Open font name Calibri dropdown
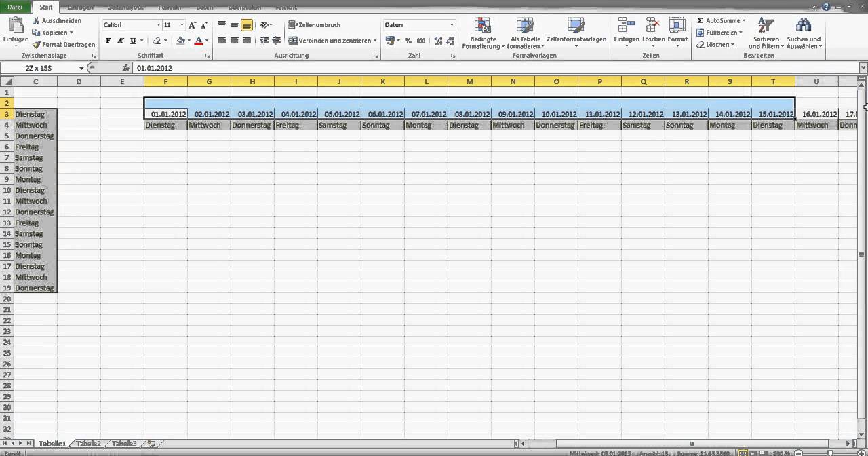868x456 pixels. point(159,25)
